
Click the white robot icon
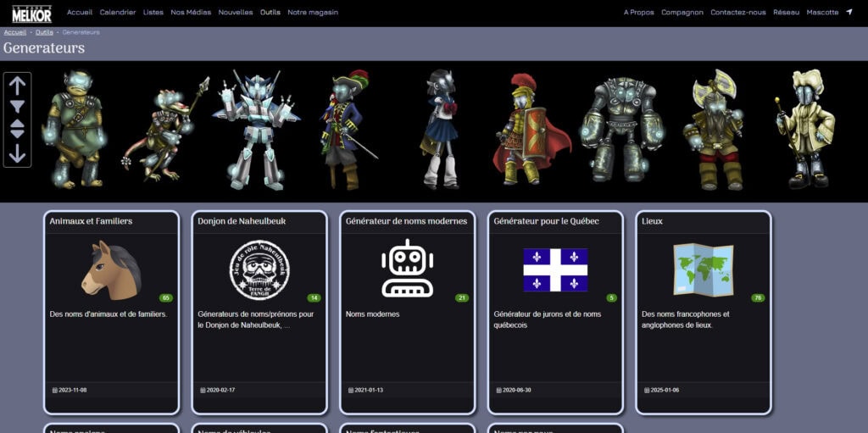click(407, 269)
